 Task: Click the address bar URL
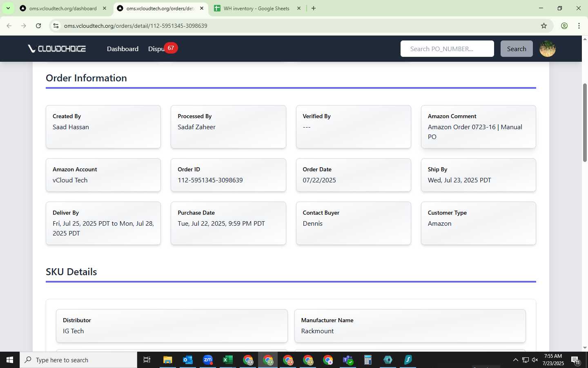pos(136,26)
